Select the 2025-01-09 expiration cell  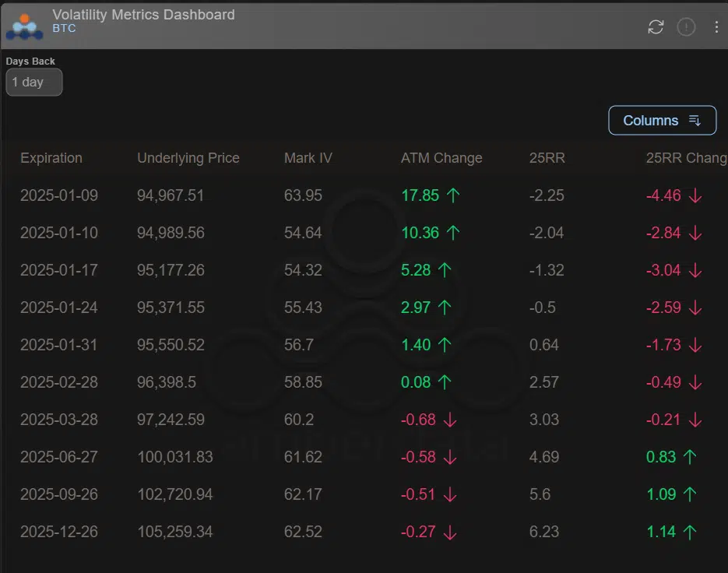[x=59, y=195]
